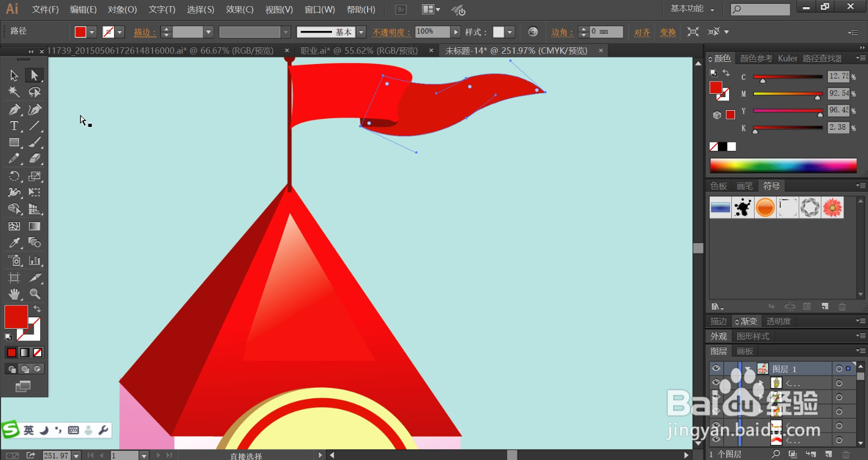Click the Cyan (C) slider track
The image size is (868, 460).
point(788,77)
